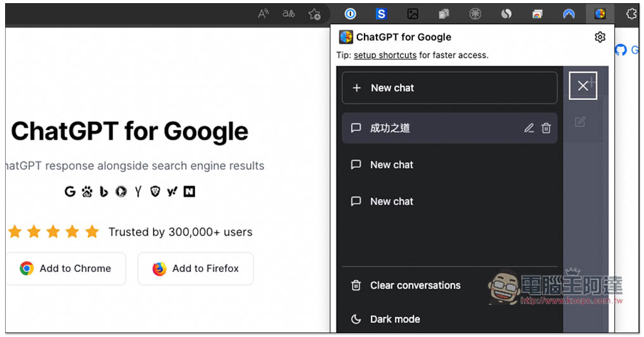Click the black-and-white swirl extension icon

506,14
